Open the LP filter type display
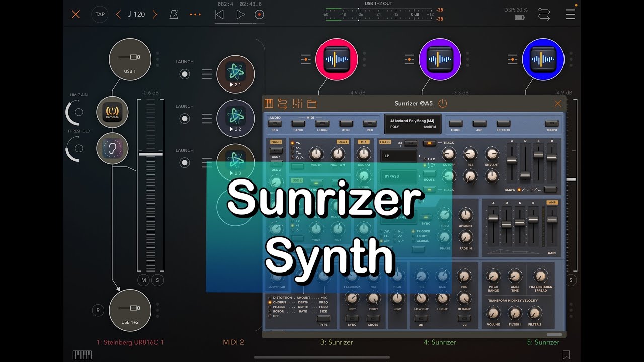The height and width of the screenshot is (362, 644). tap(398, 156)
